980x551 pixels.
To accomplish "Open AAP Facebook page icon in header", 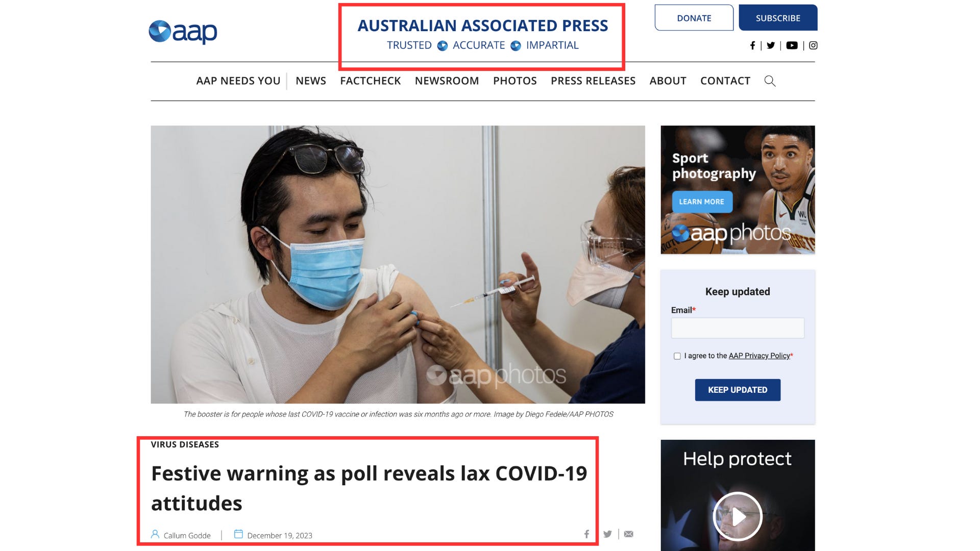I will tap(752, 45).
